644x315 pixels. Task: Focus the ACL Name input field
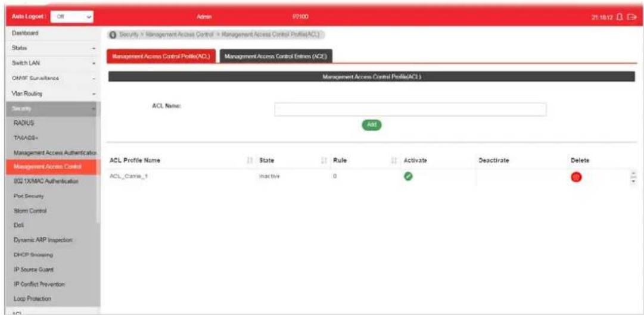[x=410, y=109]
